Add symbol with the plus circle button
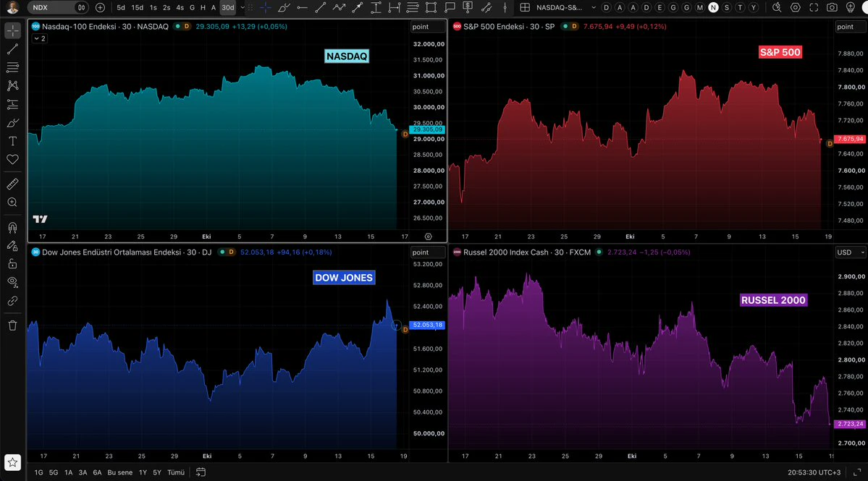868x481 pixels. point(100,8)
